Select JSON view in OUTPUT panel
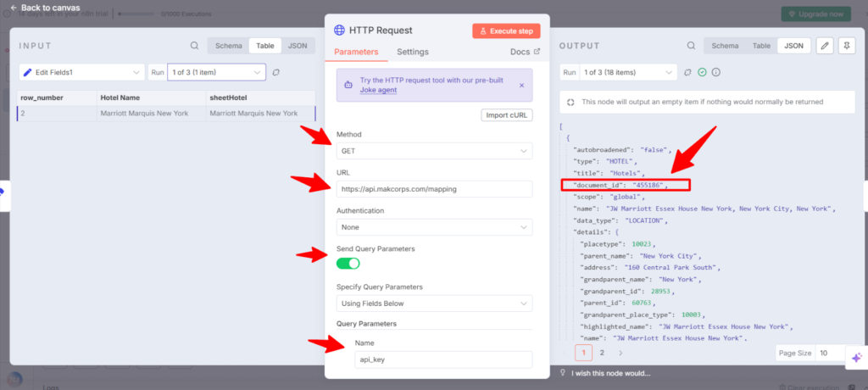The height and width of the screenshot is (390, 868). [x=793, y=46]
